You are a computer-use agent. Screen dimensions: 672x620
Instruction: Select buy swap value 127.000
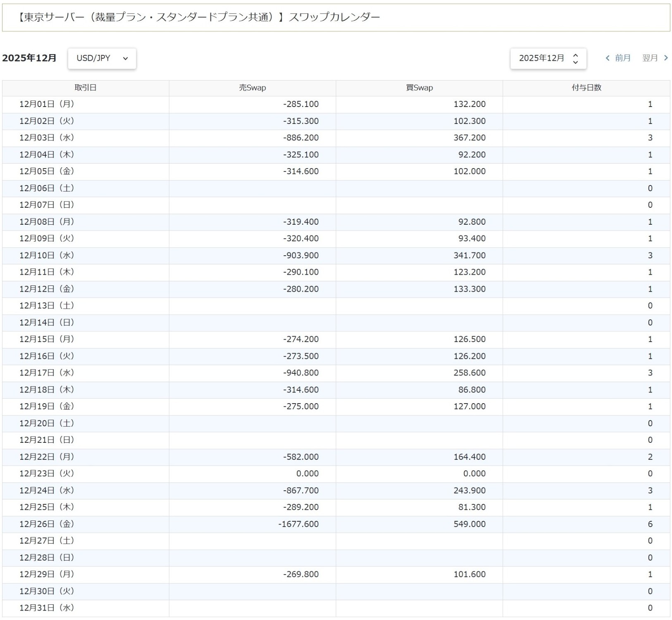click(469, 406)
